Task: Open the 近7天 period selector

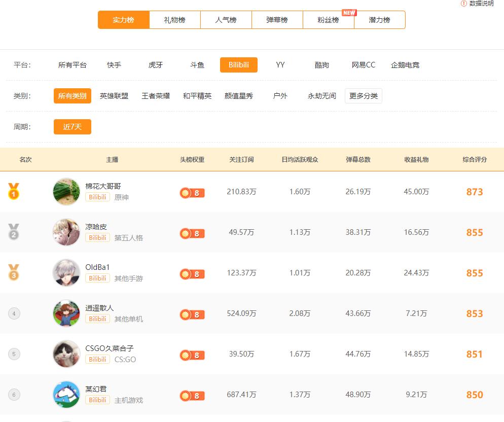Action: click(72, 127)
